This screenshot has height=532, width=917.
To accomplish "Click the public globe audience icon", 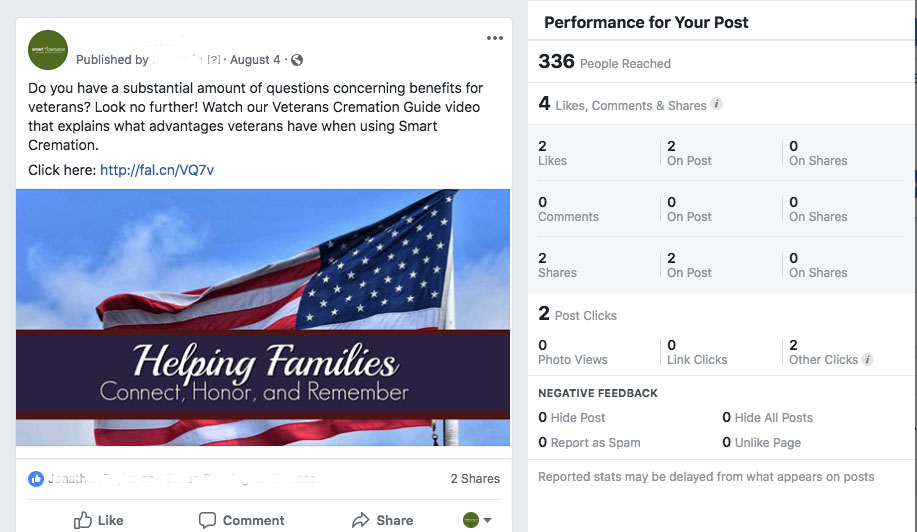I will (297, 60).
